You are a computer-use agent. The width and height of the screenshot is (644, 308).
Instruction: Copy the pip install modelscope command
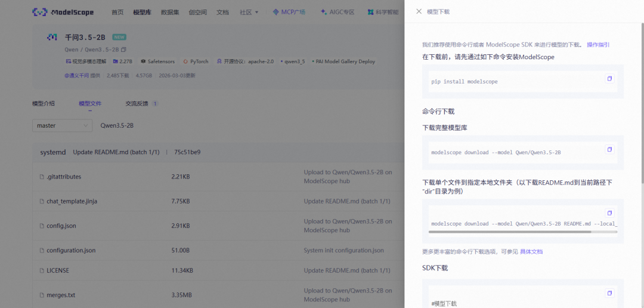(609, 79)
